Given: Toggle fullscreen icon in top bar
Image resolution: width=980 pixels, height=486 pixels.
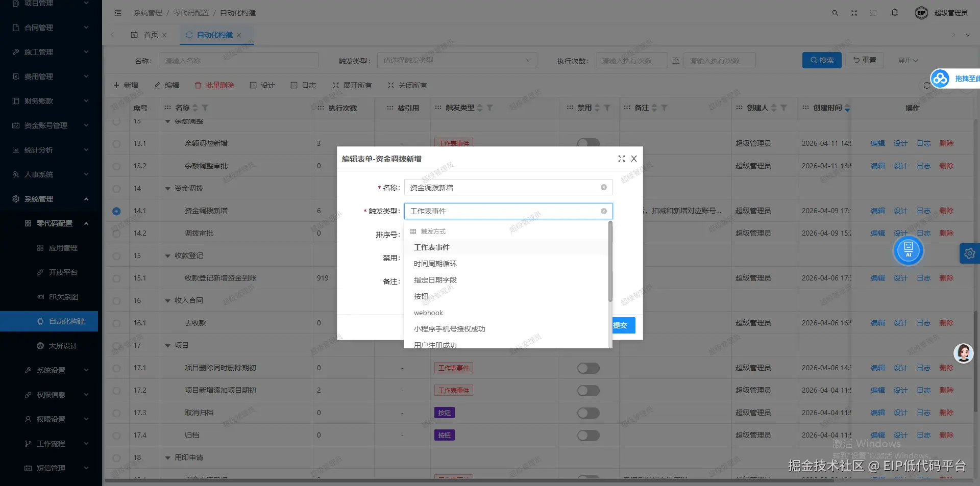Looking at the screenshot, I should pos(854,13).
